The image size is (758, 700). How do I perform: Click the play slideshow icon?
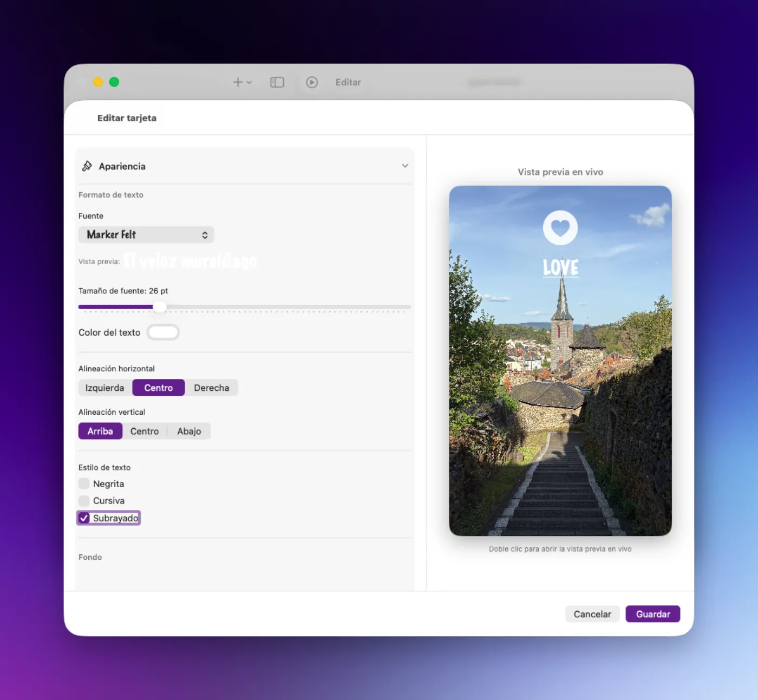point(312,82)
